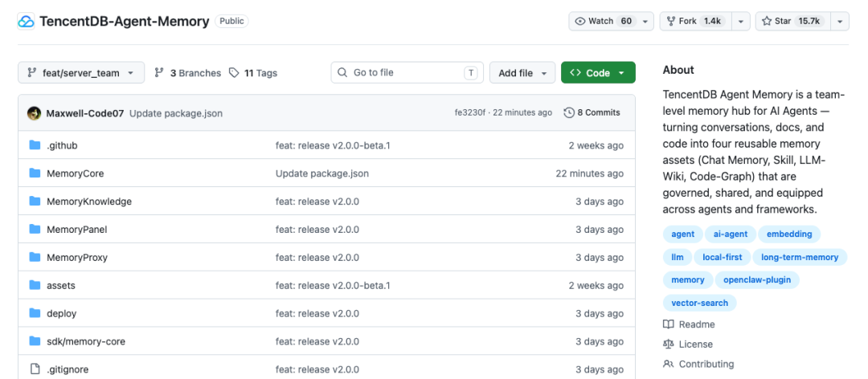Screen dimensions: 868x379
Task: Select the ai-agent topic tag
Action: 730,234
